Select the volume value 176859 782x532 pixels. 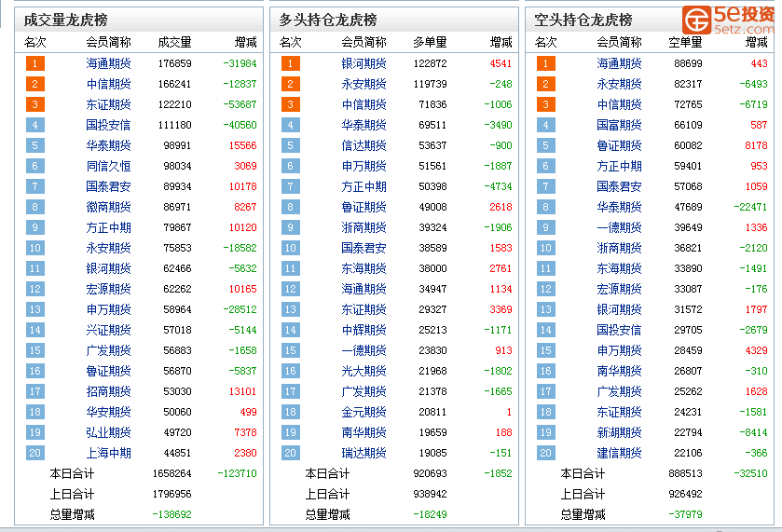[174, 63]
